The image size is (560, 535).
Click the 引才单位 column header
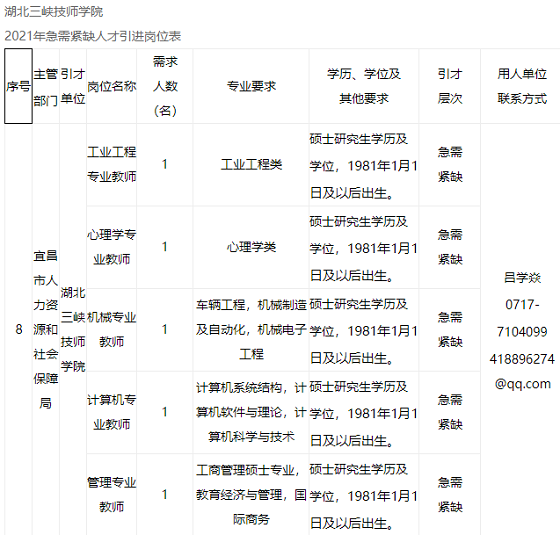coord(73,86)
